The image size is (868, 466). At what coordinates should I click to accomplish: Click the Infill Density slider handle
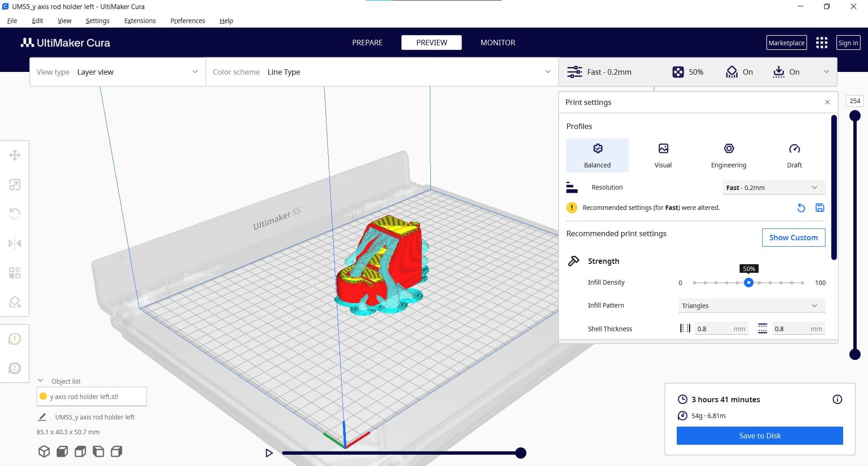[749, 282]
